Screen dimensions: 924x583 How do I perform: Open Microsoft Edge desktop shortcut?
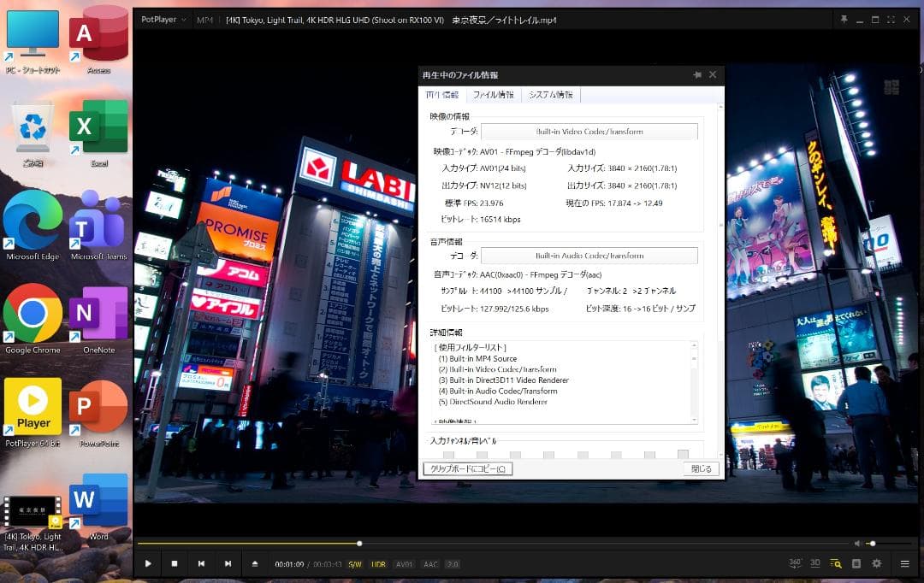(33, 227)
